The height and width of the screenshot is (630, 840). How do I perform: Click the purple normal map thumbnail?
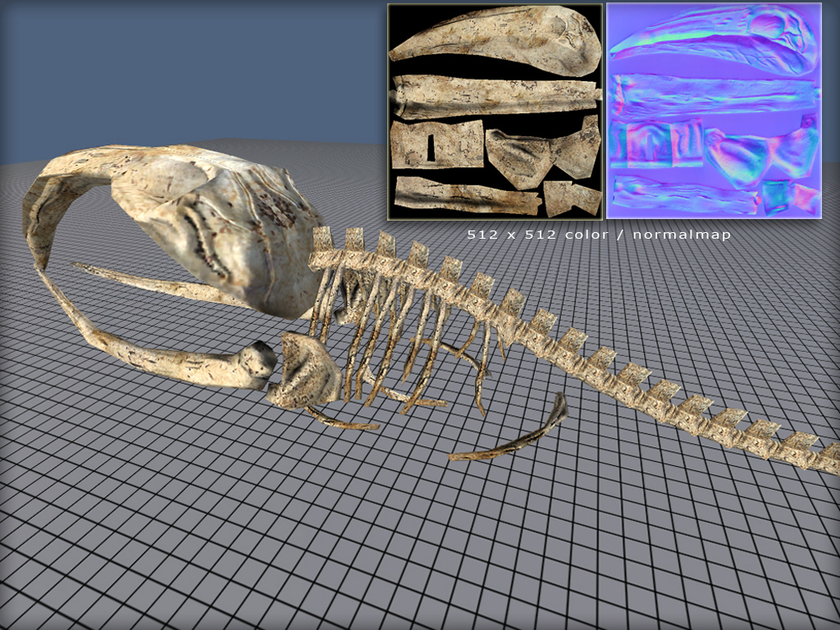pos(714,112)
